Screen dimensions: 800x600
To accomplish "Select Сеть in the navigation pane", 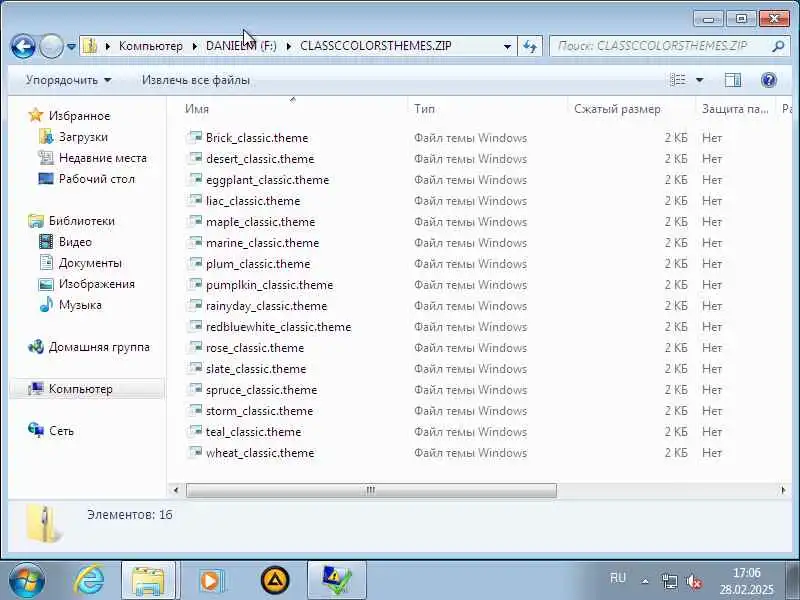I will [x=61, y=431].
